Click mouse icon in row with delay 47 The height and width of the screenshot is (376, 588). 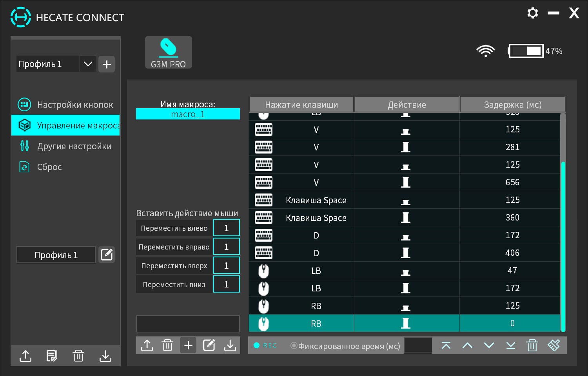(x=263, y=271)
